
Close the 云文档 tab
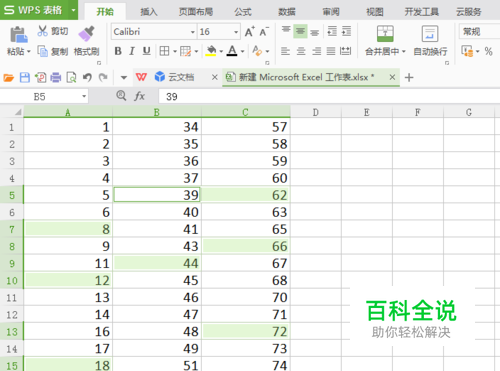click(215, 77)
